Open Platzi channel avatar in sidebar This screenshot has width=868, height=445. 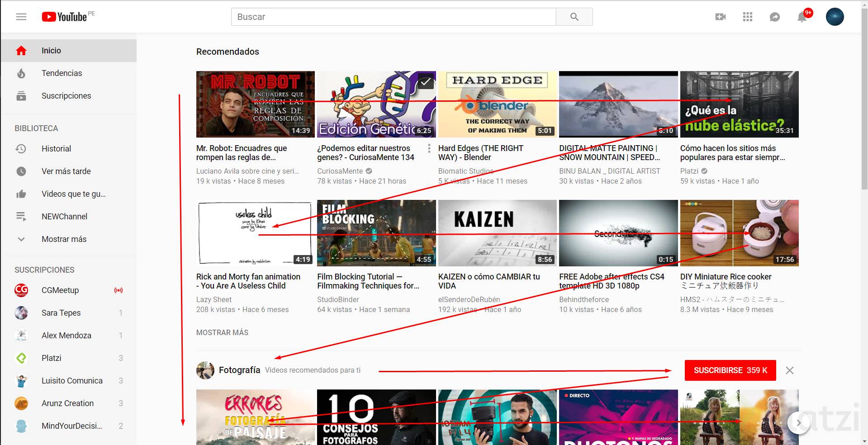(21, 358)
